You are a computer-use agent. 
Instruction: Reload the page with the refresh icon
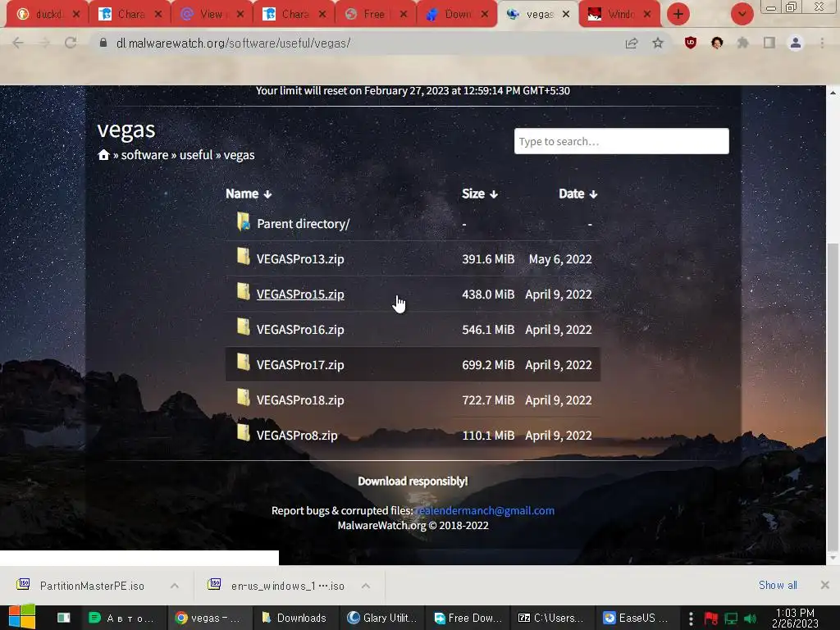71,43
